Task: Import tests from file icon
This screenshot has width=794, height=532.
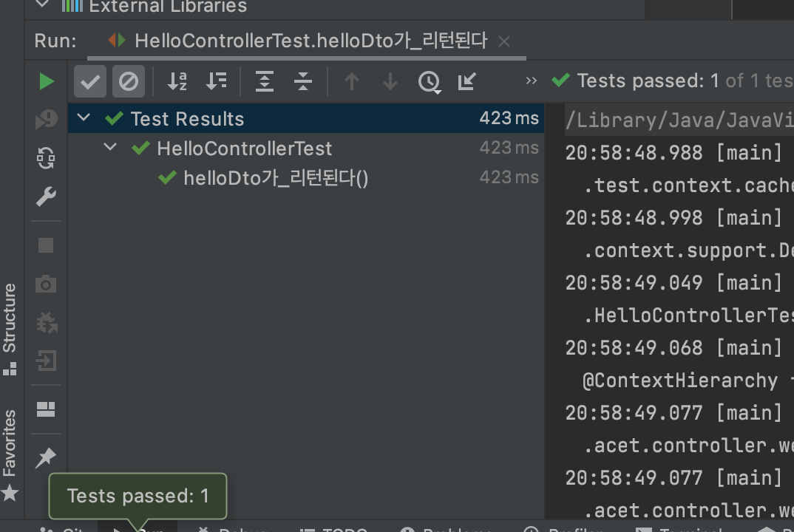Action: 466,81
